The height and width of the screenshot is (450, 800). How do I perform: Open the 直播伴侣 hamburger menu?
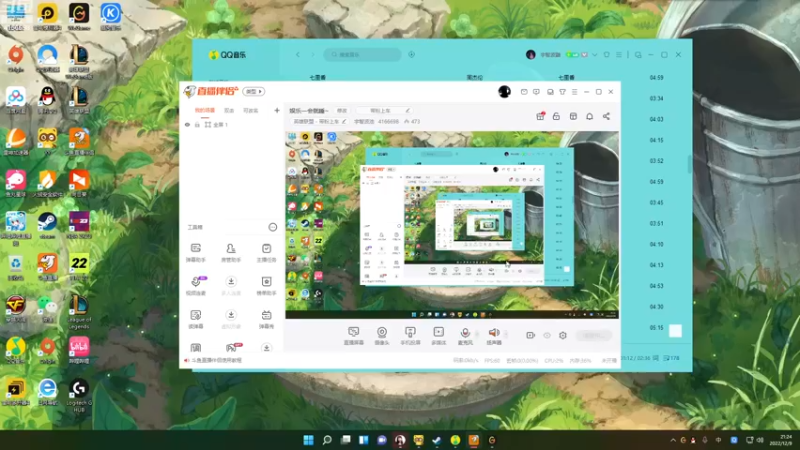pyautogui.click(x=574, y=92)
